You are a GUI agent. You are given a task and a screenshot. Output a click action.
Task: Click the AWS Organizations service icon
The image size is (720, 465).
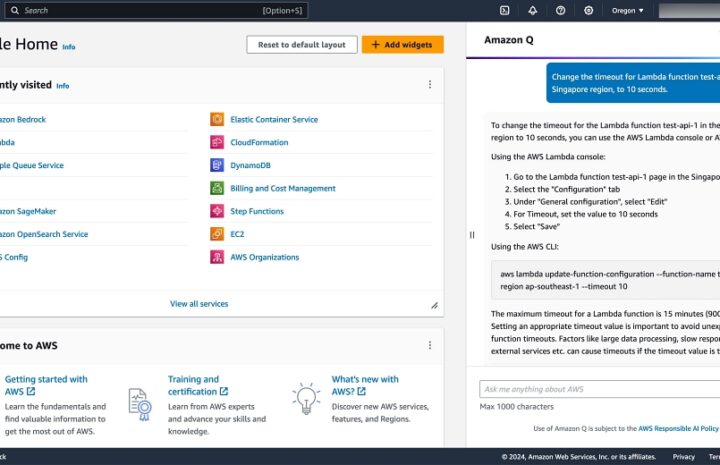click(217, 257)
